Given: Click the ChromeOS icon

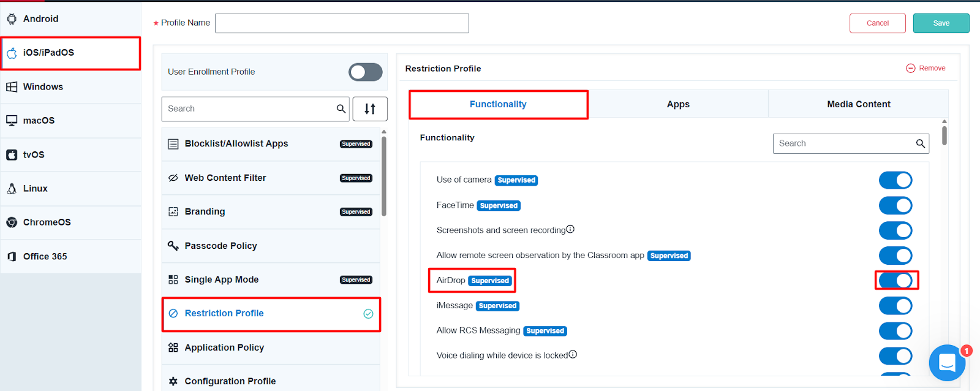Looking at the screenshot, I should [12, 222].
